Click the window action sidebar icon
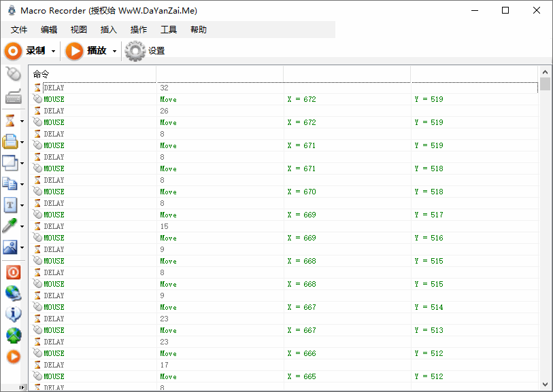Viewport: 553px width, 392px height. pyautogui.click(x=10, y=163)
